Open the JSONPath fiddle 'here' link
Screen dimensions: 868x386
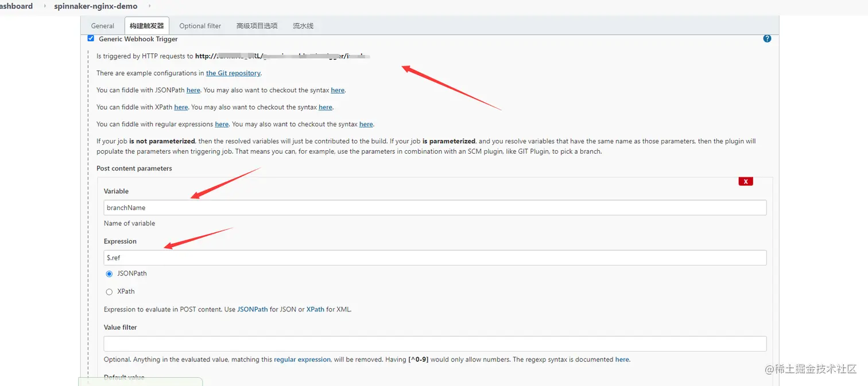click(193, 91)
